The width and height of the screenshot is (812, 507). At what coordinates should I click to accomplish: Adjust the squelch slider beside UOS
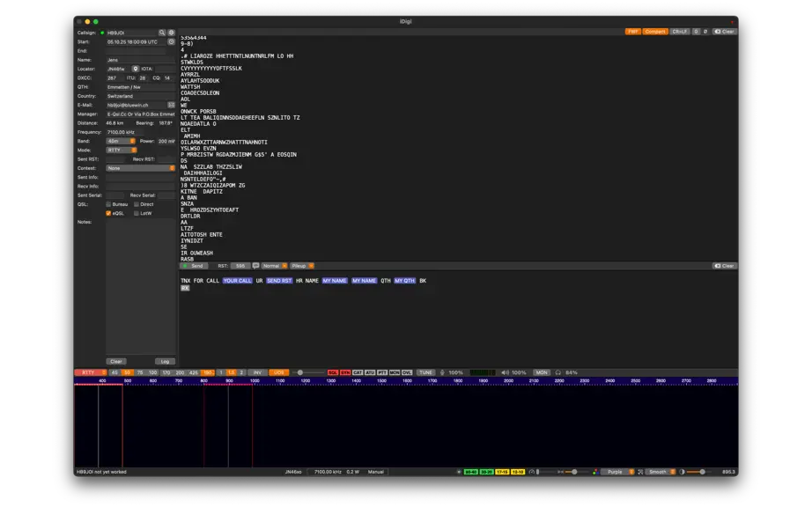(x=308, y=372)
